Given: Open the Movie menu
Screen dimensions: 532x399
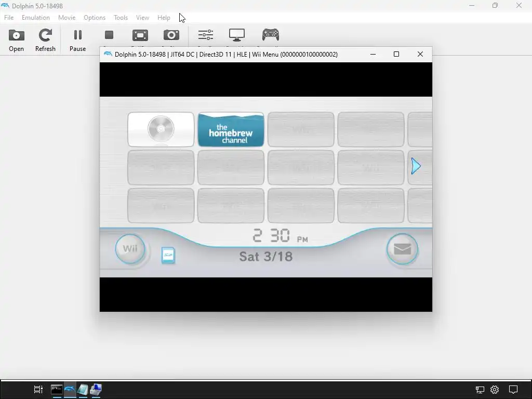Looking at the screenshot, I should tap(66, 18).
